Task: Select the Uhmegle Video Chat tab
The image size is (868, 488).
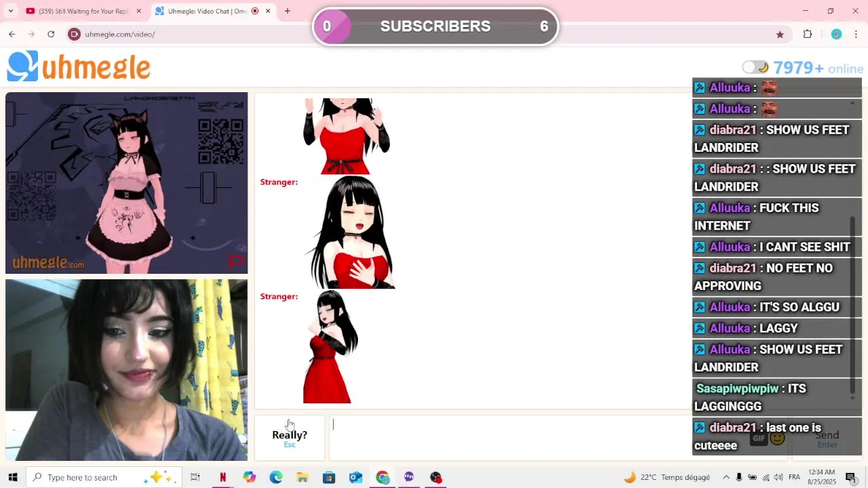Action: [x=207, y=11]
